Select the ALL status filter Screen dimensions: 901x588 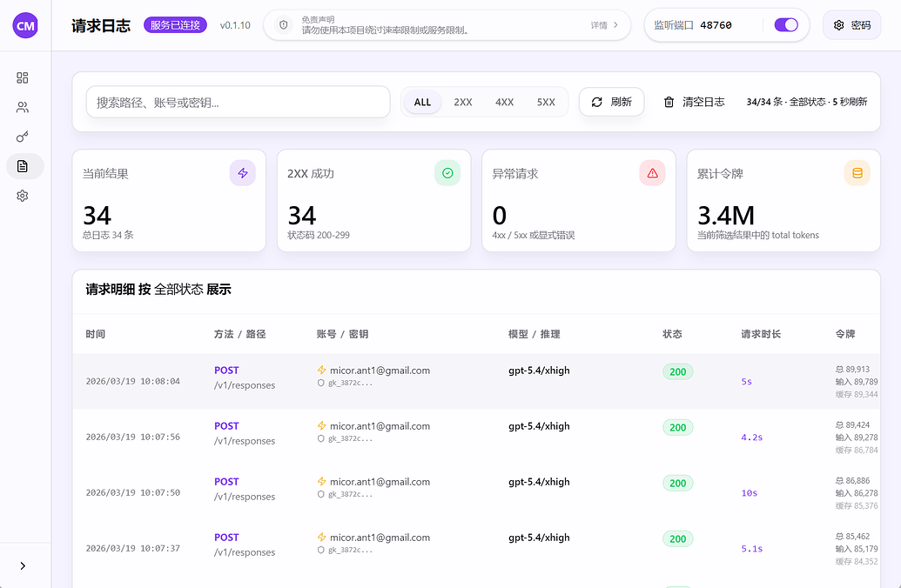(x=422, y=103)
